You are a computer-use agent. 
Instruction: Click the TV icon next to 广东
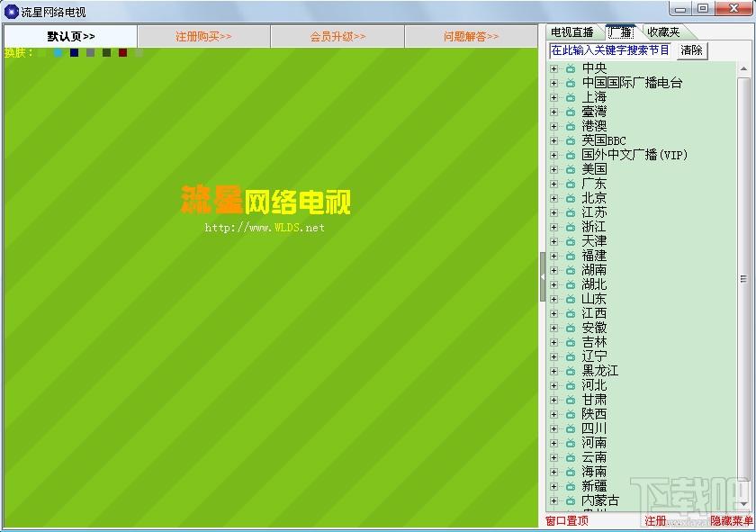[x=571, y=185]
